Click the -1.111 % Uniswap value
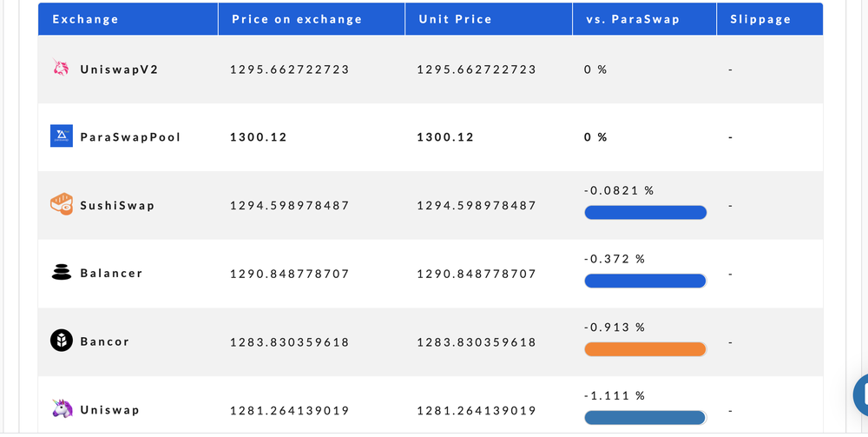 click(x=615, y=395)
